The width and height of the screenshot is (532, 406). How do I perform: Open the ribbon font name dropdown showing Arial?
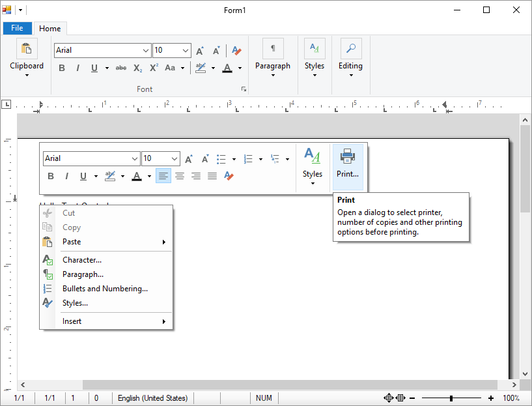pyautogui.click(x=146, y=51)
